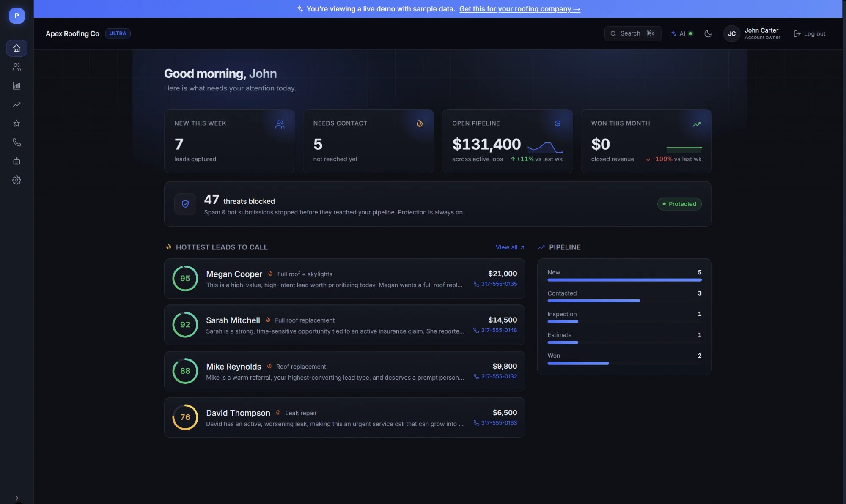Viewport: 846px width, 504px height.
Task: Click Sarah Mitchell's score ring 92
Action: (185, 325)
